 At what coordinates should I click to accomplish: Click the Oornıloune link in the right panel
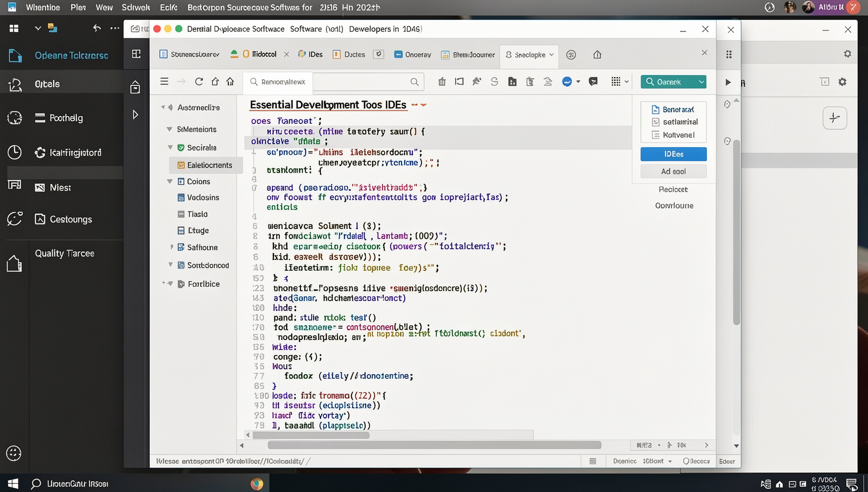(x=674, y=206)
